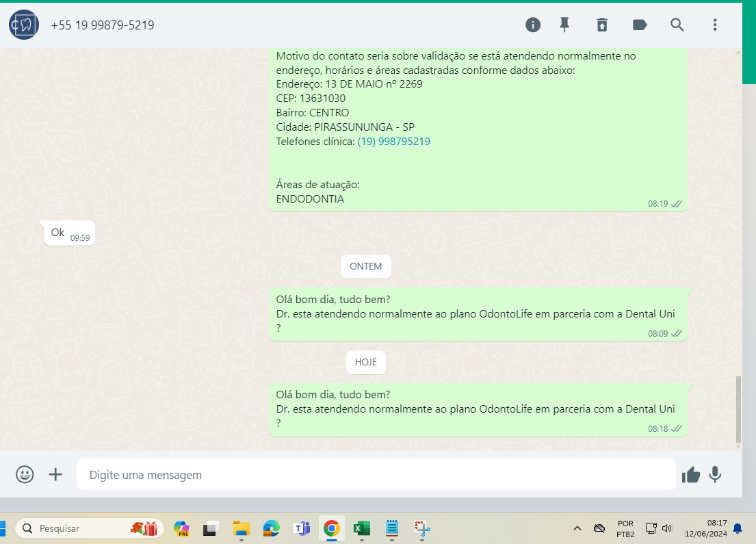Click the chat vertical scrollbar thumb
The image size is (756, 544).
738,409
